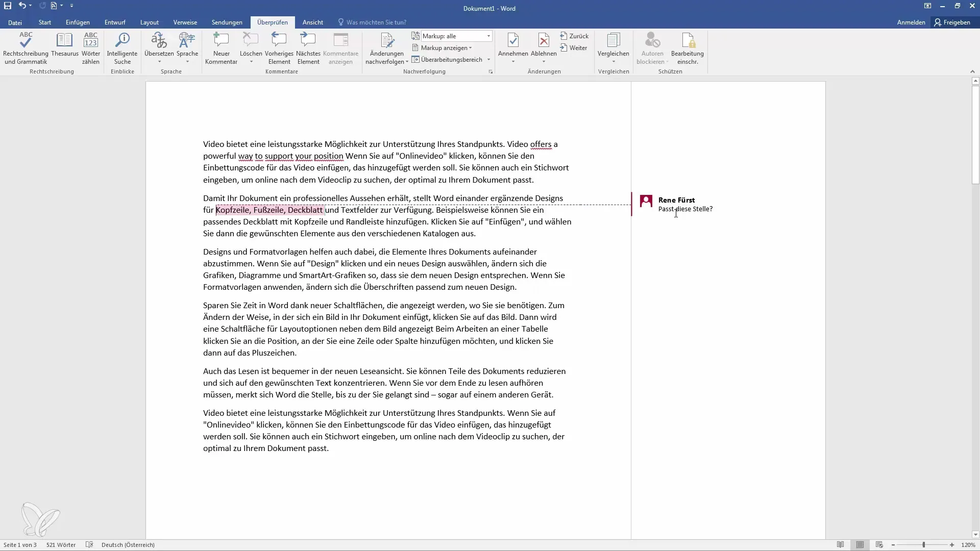The height and width of the screenshot is (551, 980).
Task: Expand the Ablehnen dropdown arrow
Action: [x=544, y=62]
